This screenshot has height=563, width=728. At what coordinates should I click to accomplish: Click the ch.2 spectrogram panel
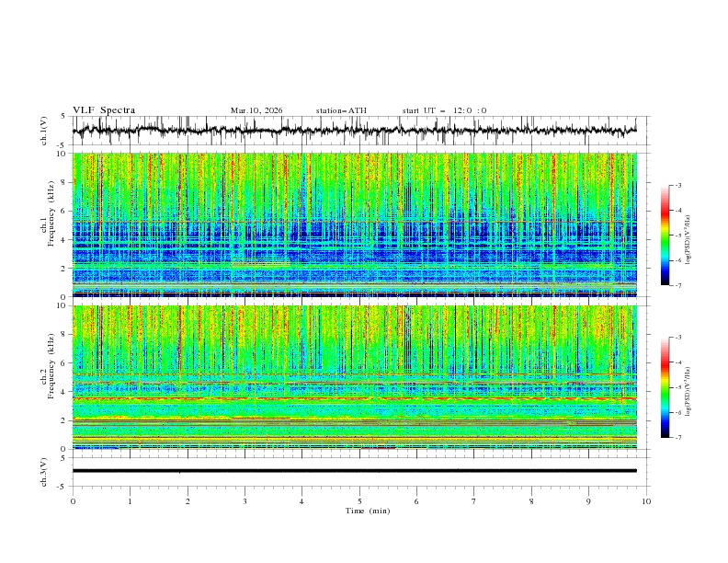(x=355, y=377)
